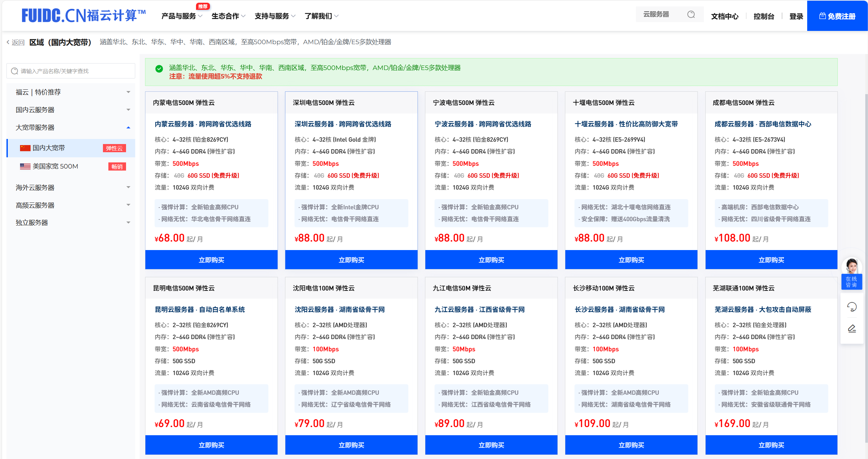
Task: Click the product keyword search field
Action: (x=71, y=71)
